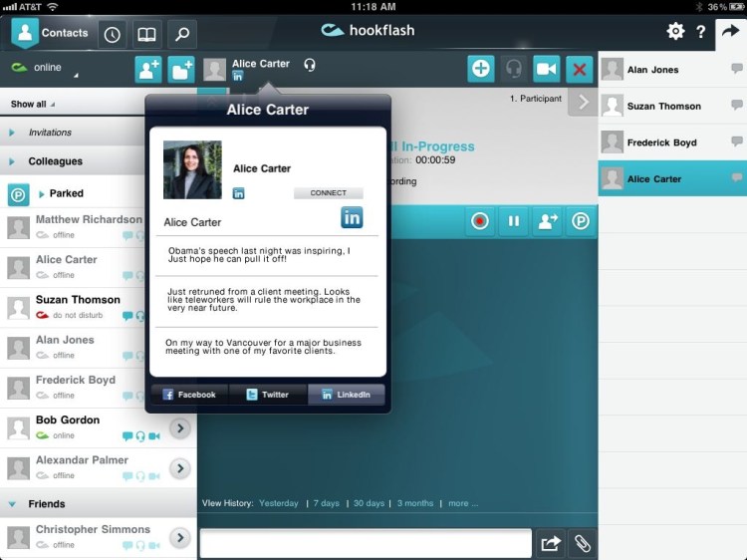747x560 pixels.
Task: Open chat bubble next to Alan Jones
Action: tap(736, 68)
